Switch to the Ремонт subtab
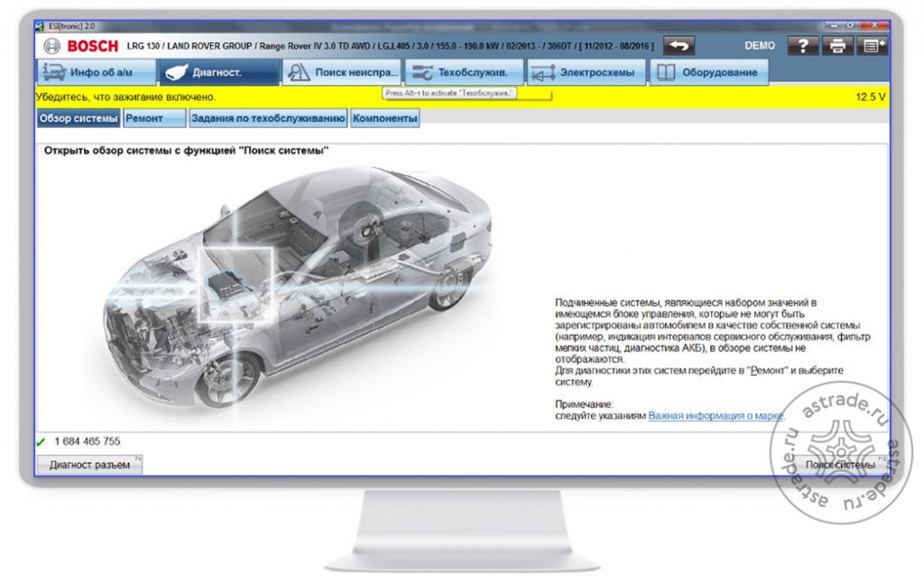 pos(155,118)
